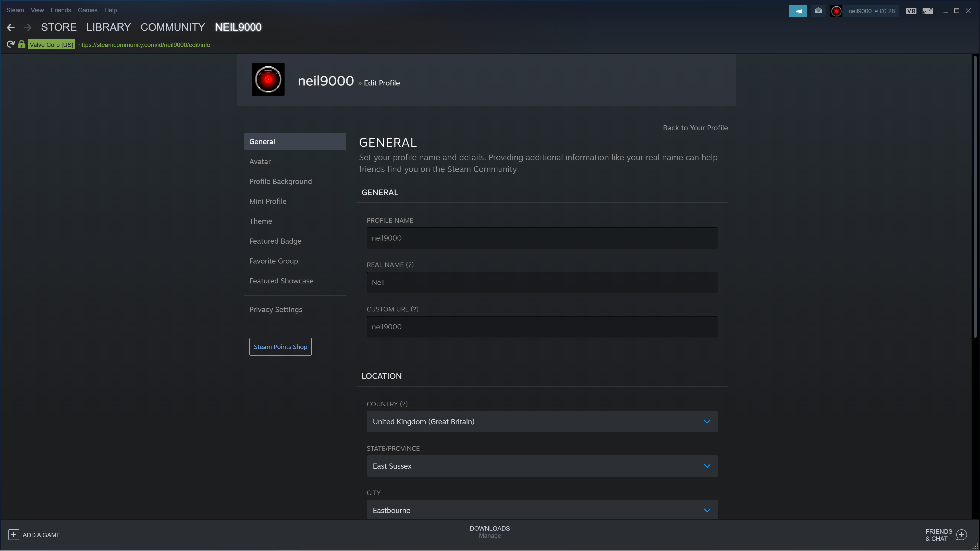Select the Featured Badge sidebar section

coord(295,241)
